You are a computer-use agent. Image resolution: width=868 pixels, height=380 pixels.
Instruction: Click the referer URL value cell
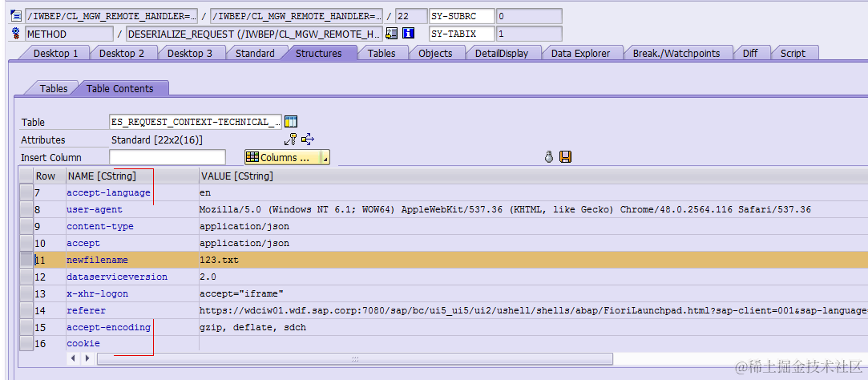pyautogui.click(x=533, y=310)
